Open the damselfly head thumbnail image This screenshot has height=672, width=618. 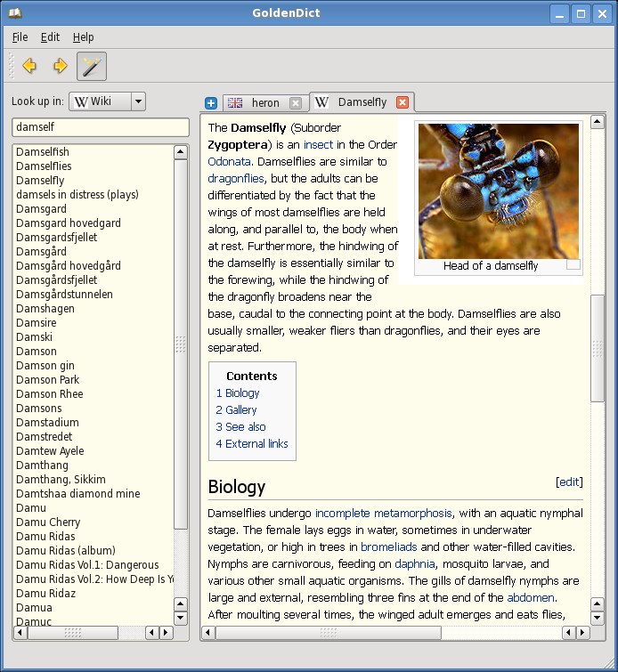point(499,191)
